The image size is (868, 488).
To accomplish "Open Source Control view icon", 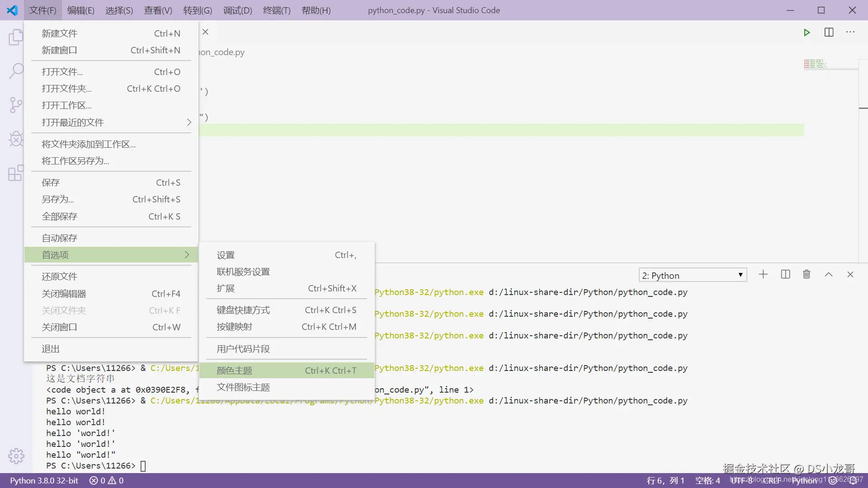I will coord(16,105).
